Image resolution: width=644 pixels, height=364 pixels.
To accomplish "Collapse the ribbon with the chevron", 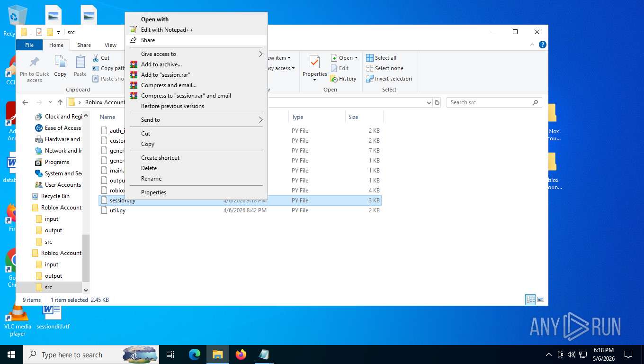I will [x=533, y=45].
